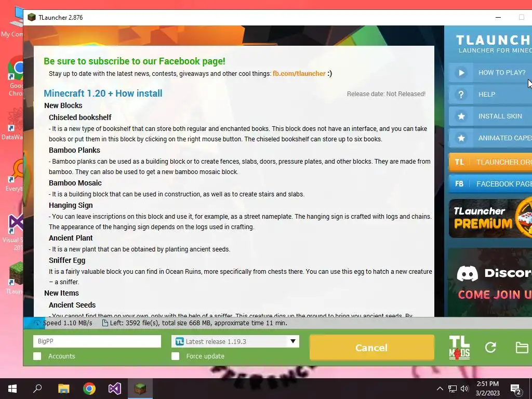Screen dimensions: 532x399
Task: Click the TLauncher block icon in title bar
Action: pyautogui.click(x=32, y=17)
